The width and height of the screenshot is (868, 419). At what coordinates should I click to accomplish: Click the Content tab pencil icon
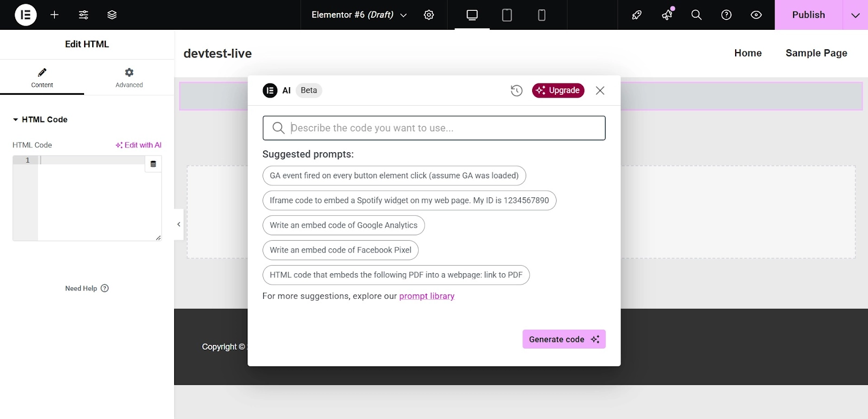click(42, 72)
